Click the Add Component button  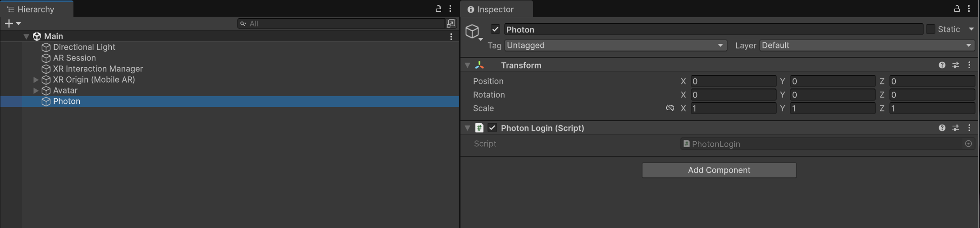coord(719,170)
